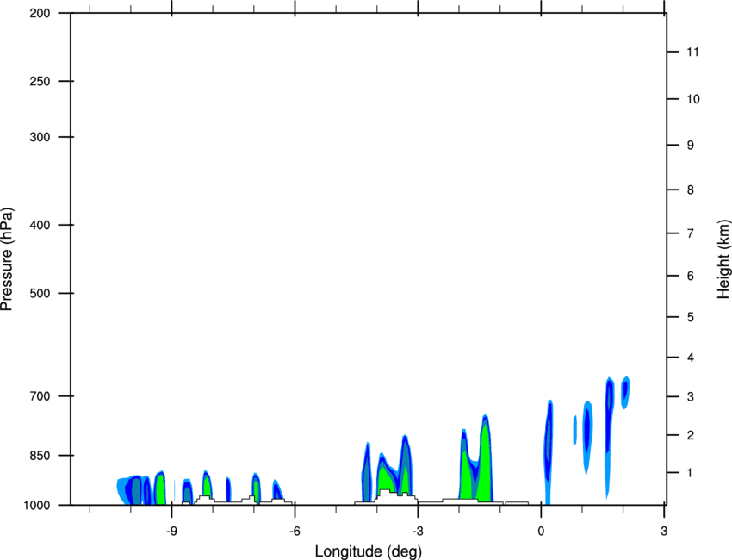Viewport: 732px width, 560px height.
Task: Click the 10 km height label
Action: click(x=693, y=99)
